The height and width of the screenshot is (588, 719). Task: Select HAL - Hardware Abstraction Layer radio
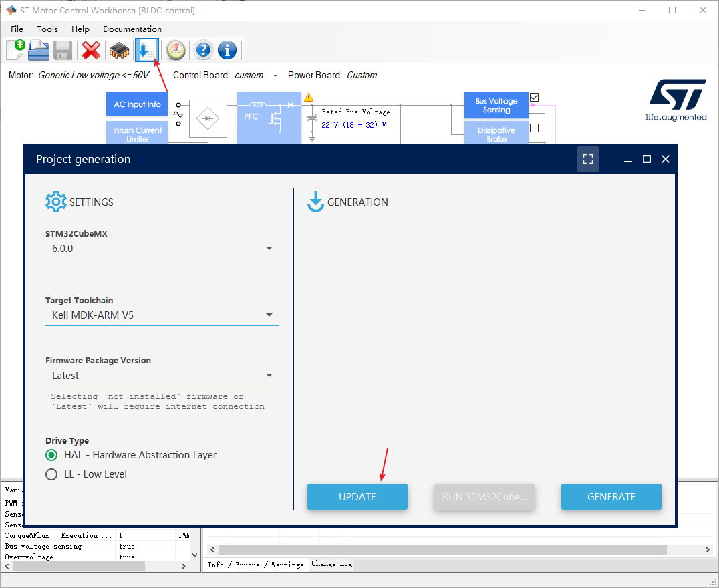[x=51, y=455]
